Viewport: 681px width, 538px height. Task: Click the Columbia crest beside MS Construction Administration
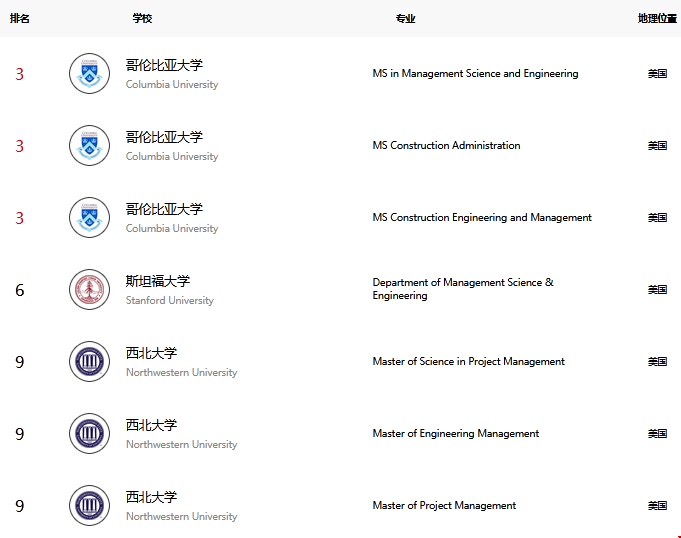coord(89,145)
